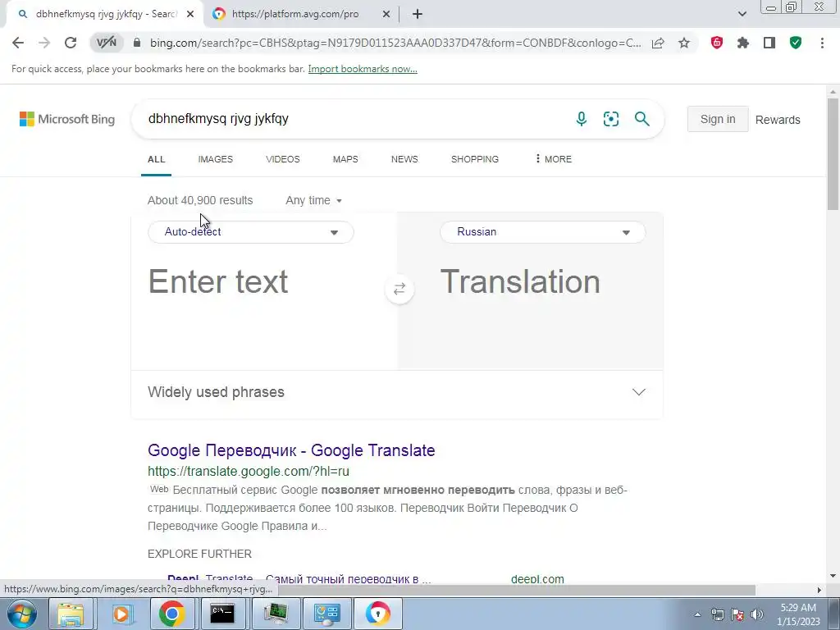Open Google Переводчик - Google Translate result
This screenshot has width=840, height=630.
coord(291,450)
